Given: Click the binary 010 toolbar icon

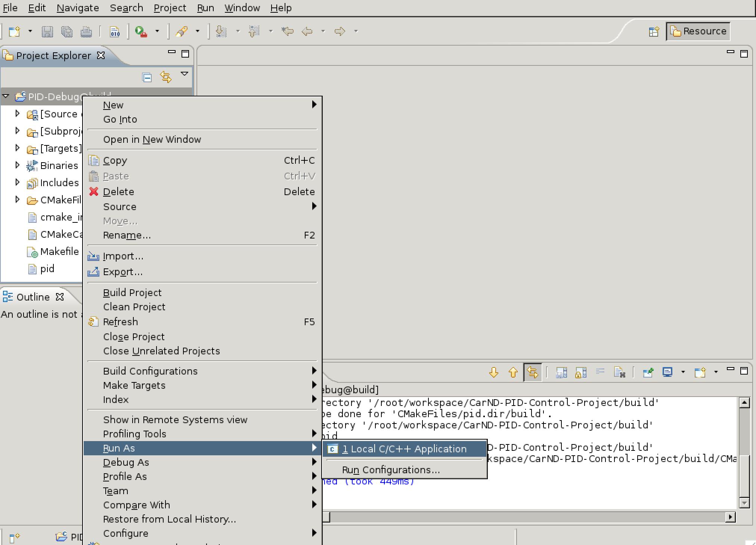Looking at the screenshot, I should (115, 32).
